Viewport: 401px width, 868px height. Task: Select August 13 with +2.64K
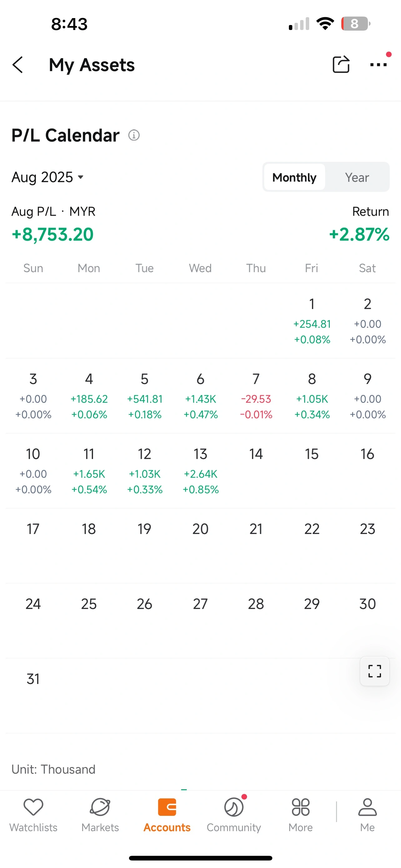[200, 470]
